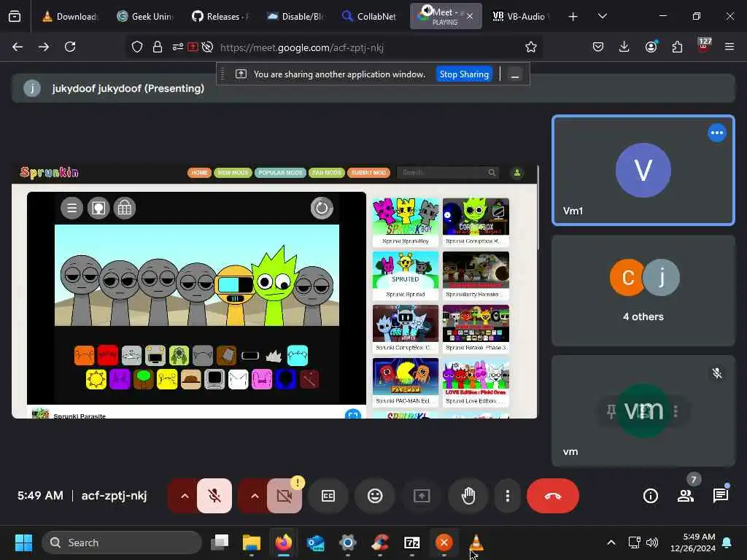Click clock showing 5:49 AM 12/26/2024
This screenshot has width=747, height=560.
[693, 542]
